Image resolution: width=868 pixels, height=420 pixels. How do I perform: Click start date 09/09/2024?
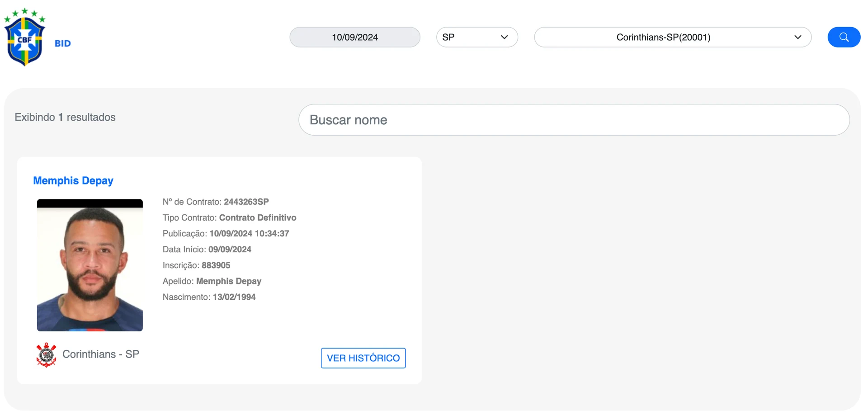230,249
